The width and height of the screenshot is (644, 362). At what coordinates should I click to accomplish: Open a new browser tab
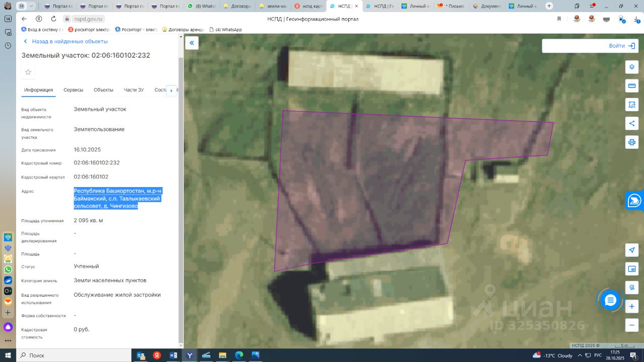[x=549, y=6]
